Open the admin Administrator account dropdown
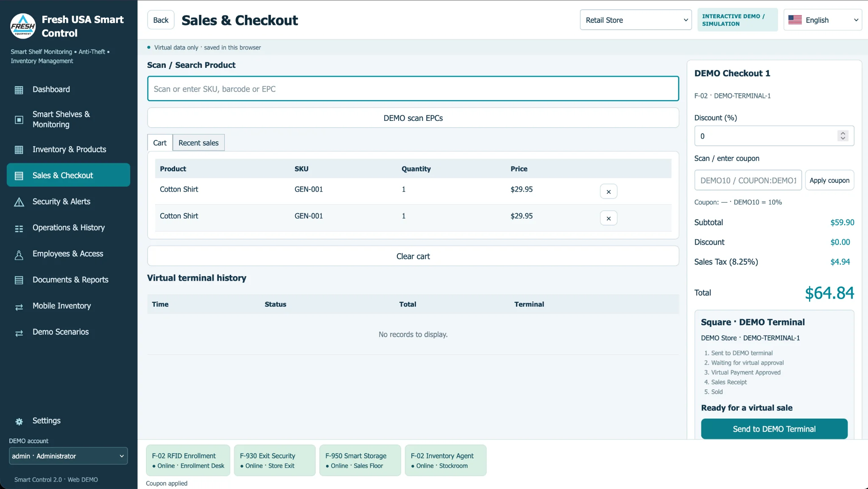868x489 pixels. click(x=68, y=456)
